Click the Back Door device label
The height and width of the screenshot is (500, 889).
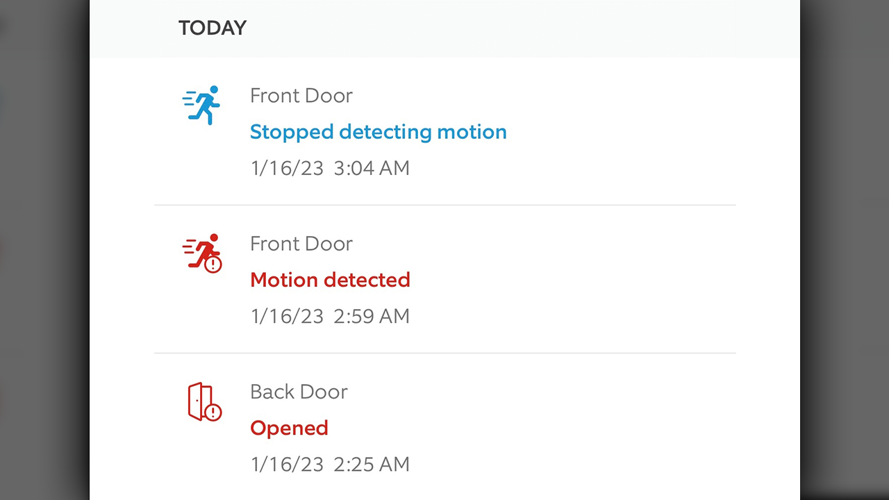pos(299,392)
